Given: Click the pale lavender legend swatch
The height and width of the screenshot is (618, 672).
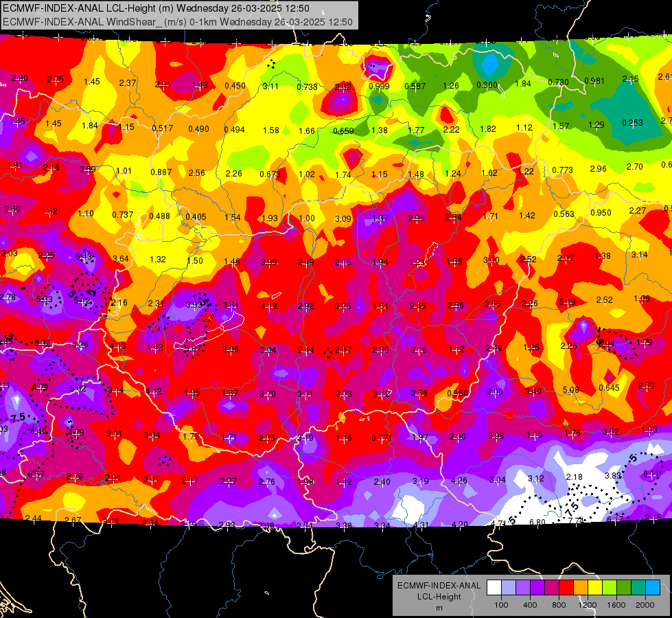Looking at the screenshot, I should [x=509, y=587].
